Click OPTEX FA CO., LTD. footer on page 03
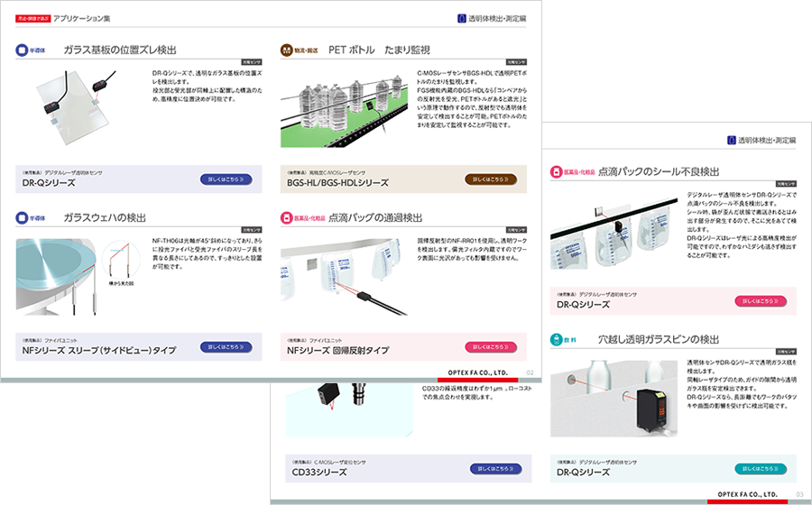 click(x=747, y=494)
